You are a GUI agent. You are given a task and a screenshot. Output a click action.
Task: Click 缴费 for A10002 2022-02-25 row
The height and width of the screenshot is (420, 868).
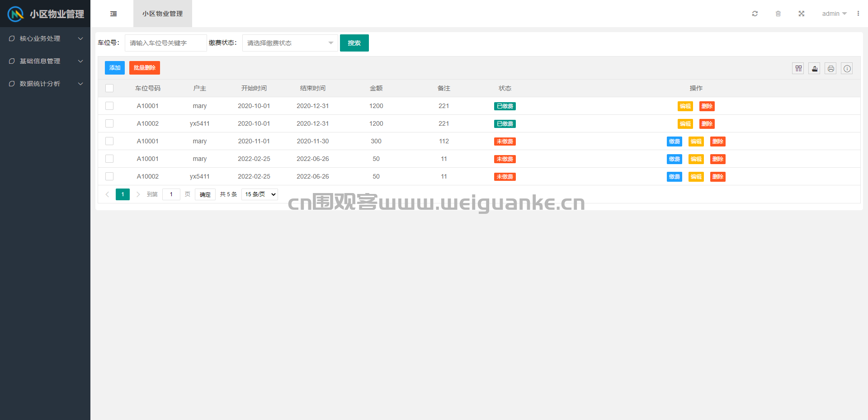tap(675, 177)
